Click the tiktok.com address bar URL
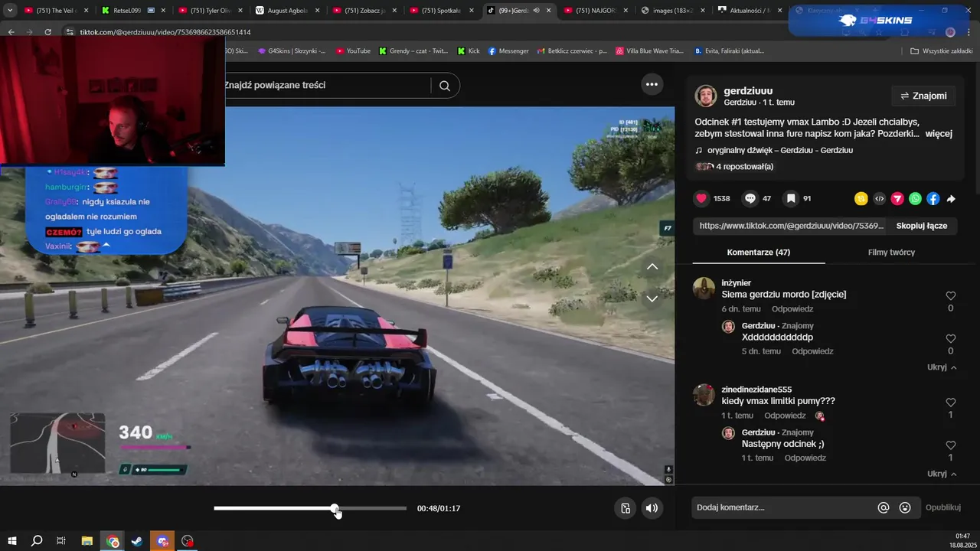The image size is (980, 551). pos(165,32)
